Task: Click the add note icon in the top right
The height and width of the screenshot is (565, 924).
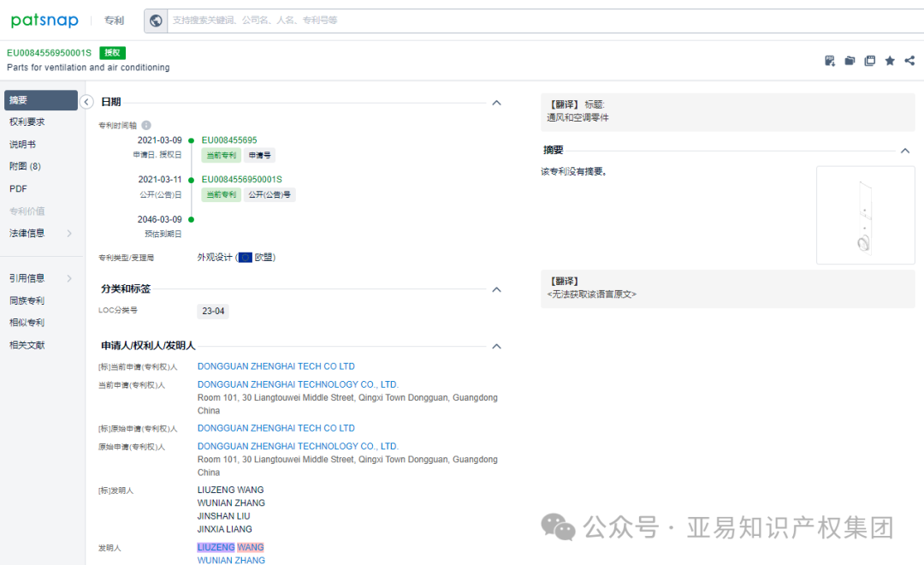Action: coord(830,61)
